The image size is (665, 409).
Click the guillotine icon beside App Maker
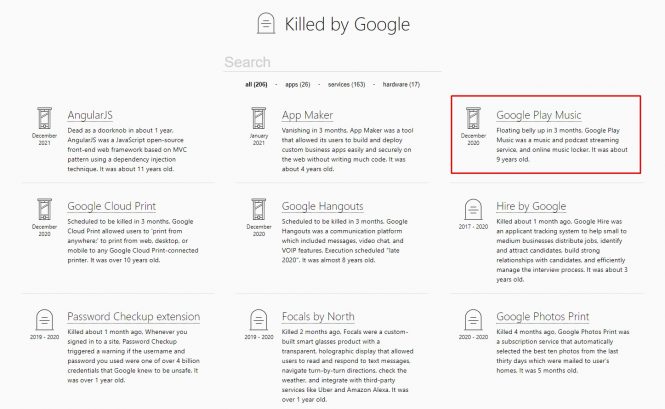tap(258, 117)
